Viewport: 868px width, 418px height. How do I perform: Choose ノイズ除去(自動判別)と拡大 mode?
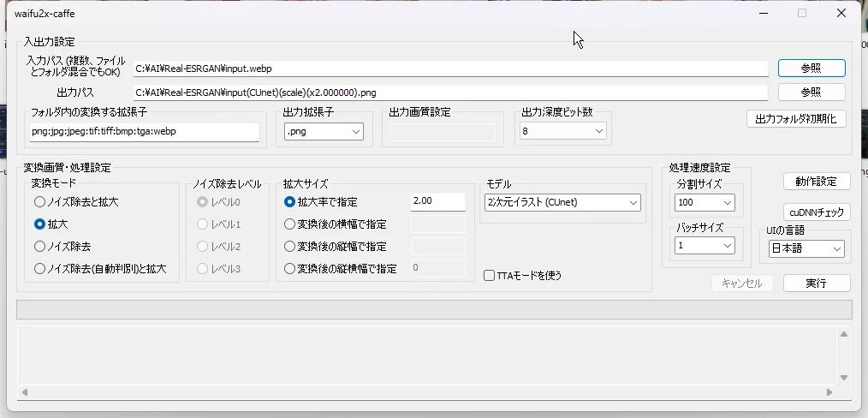39,269
